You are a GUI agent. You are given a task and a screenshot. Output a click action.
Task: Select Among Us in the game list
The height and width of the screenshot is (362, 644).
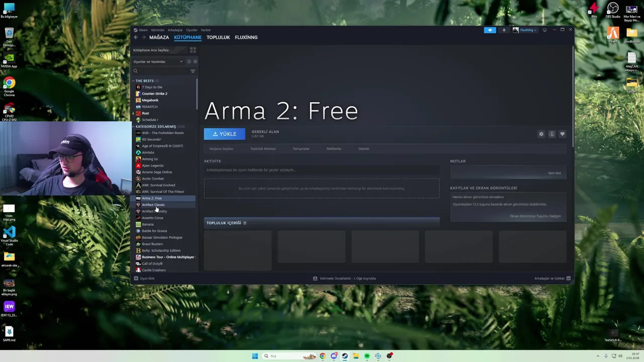pos(149,159)
